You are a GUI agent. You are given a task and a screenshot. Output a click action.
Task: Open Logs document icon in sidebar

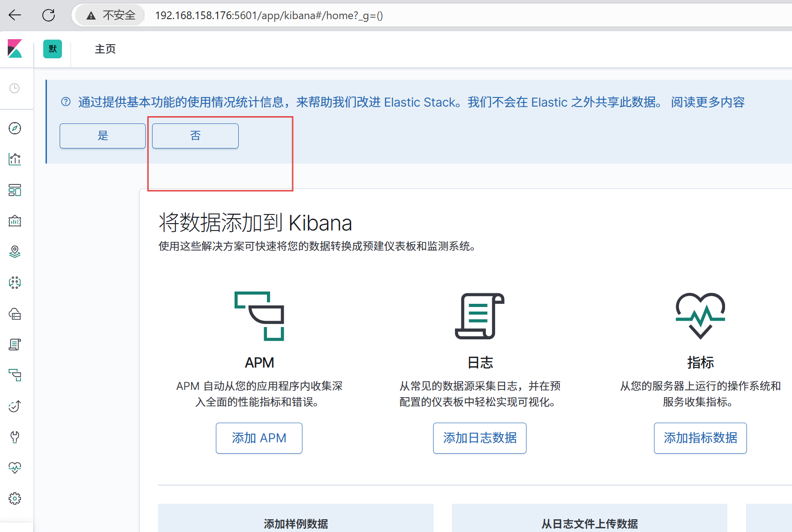click(x=15, y=345)
